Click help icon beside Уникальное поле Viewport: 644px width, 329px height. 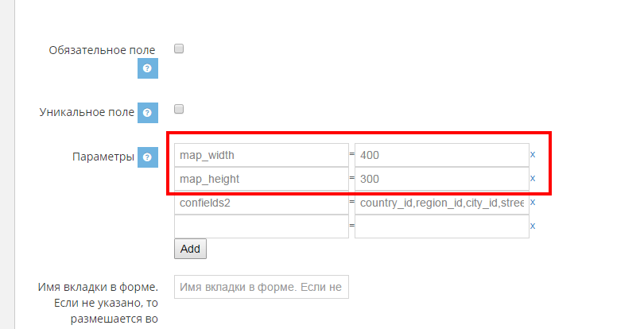click(148, 114)
